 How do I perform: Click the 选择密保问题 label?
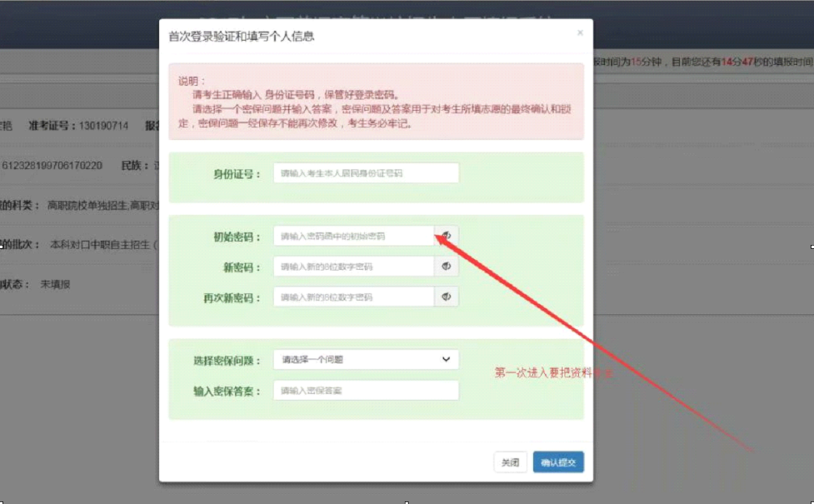[226, 360]
